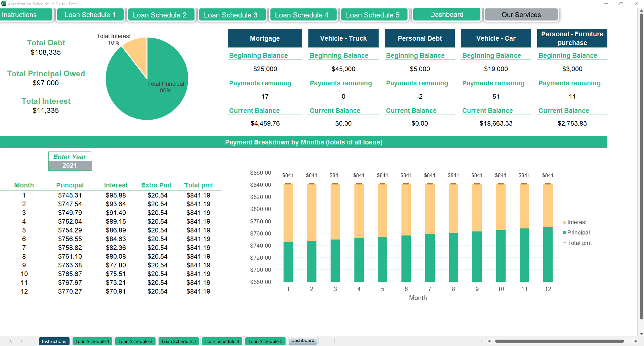Screen dimensions: 644x346
Task: Click the vertical scroll up arrow
Action: click(641, 11)
